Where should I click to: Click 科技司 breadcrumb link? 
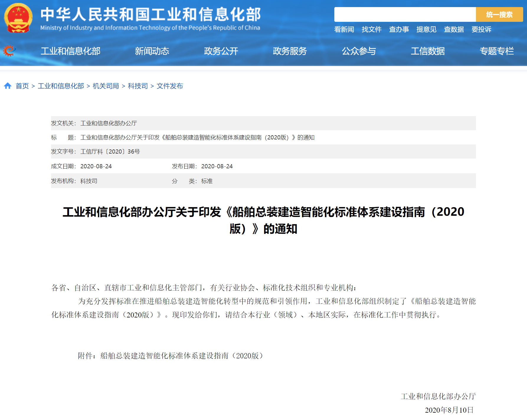click(x=138, y=86)
